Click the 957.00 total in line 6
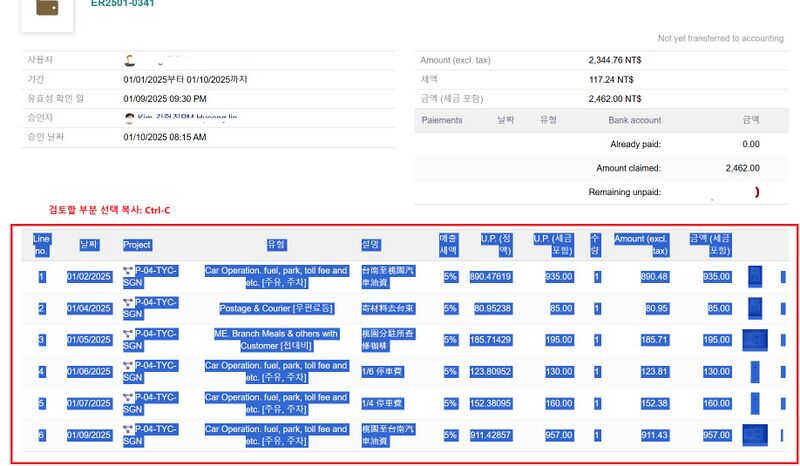 tap(716, 435)
